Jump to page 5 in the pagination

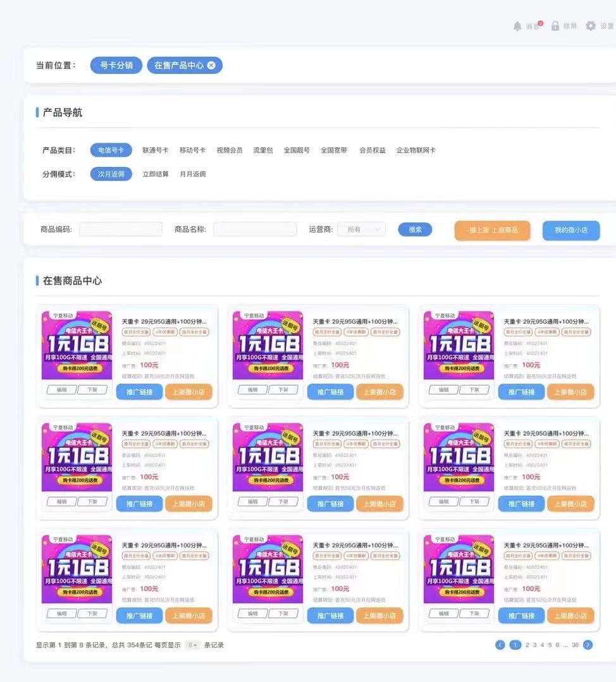[550, 645]
